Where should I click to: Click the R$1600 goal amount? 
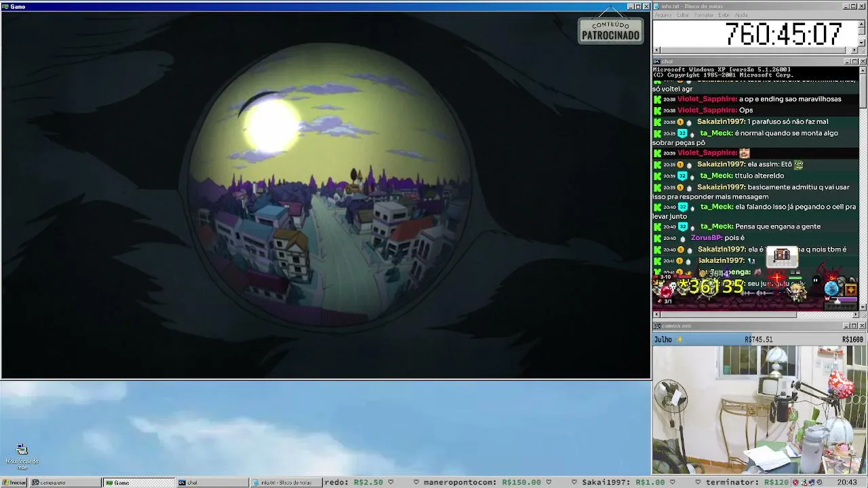point(852,340)
